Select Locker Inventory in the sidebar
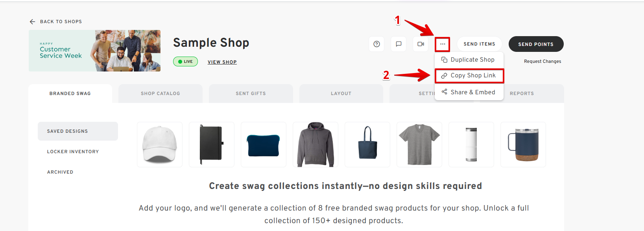The image size is (644, 231). click(x=73, y=152)
